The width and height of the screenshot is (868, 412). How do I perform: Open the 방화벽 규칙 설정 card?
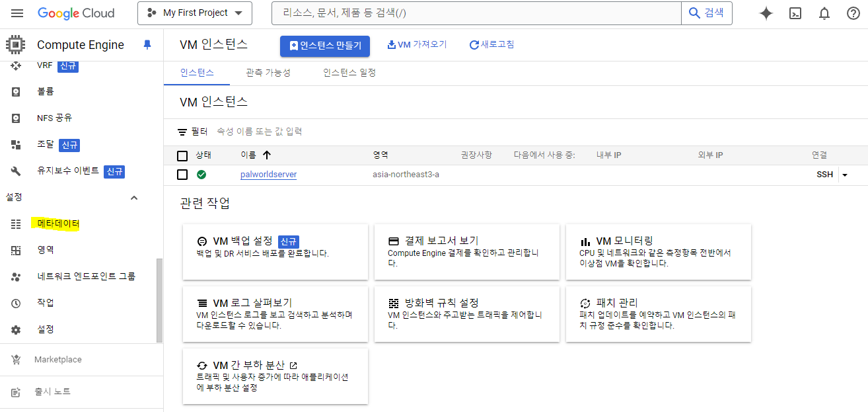(x=467, y=314)
